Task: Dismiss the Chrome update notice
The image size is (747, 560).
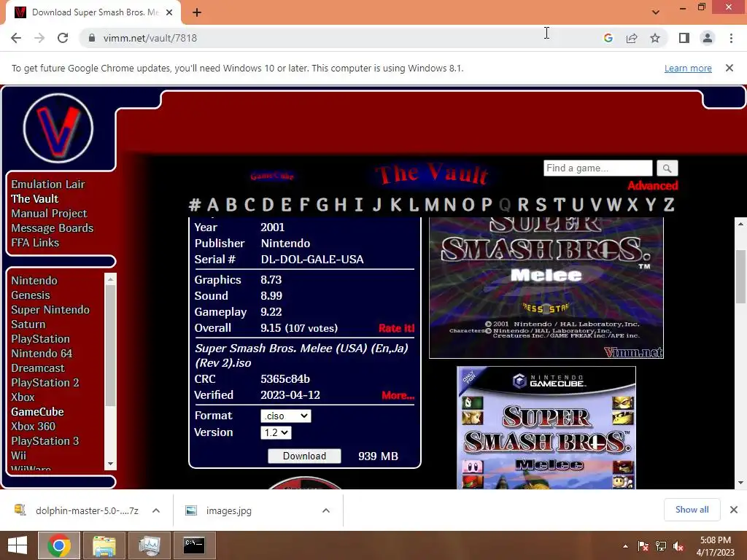Action: 729,68
